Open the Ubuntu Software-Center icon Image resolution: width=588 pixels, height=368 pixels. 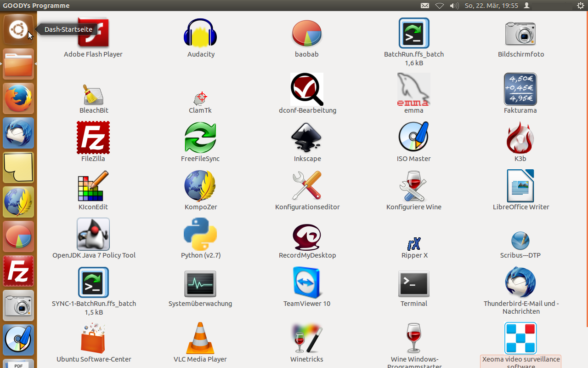(x=94, y=339)
